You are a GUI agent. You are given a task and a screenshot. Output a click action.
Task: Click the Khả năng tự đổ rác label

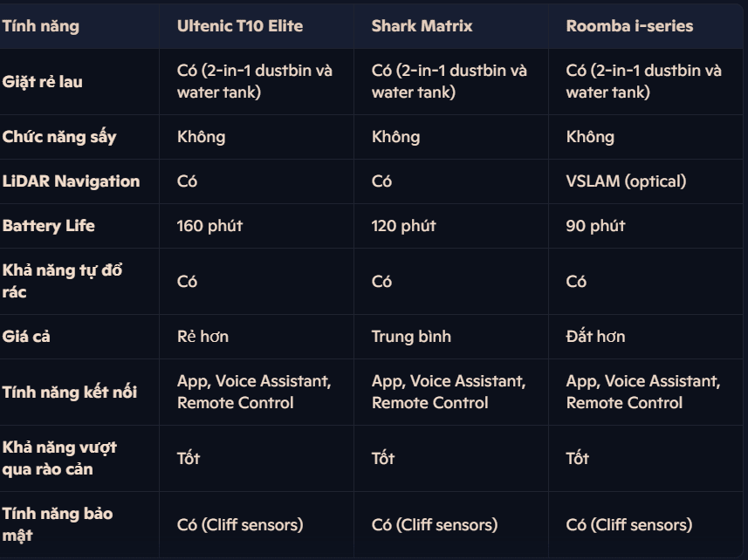pos(62,281)
